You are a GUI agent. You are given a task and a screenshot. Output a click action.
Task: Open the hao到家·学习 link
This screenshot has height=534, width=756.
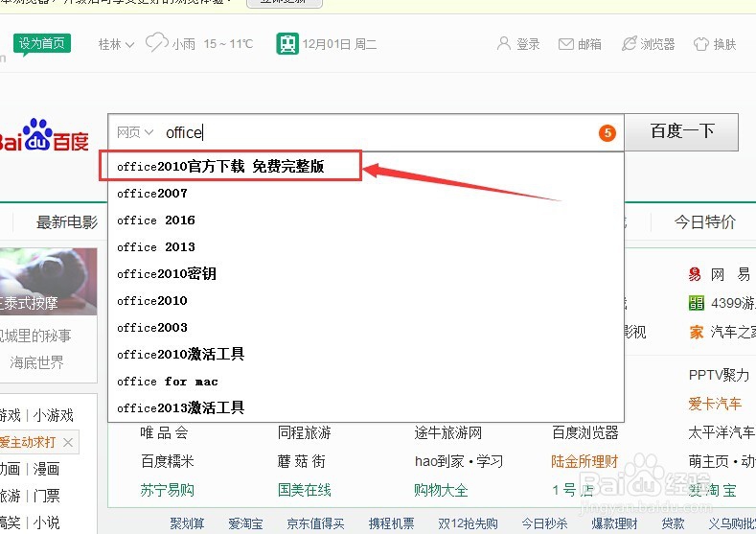pos(459,461)
